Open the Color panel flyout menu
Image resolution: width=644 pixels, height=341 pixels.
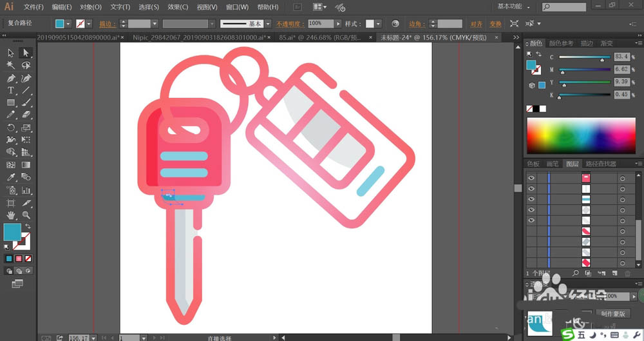(638, 43)
